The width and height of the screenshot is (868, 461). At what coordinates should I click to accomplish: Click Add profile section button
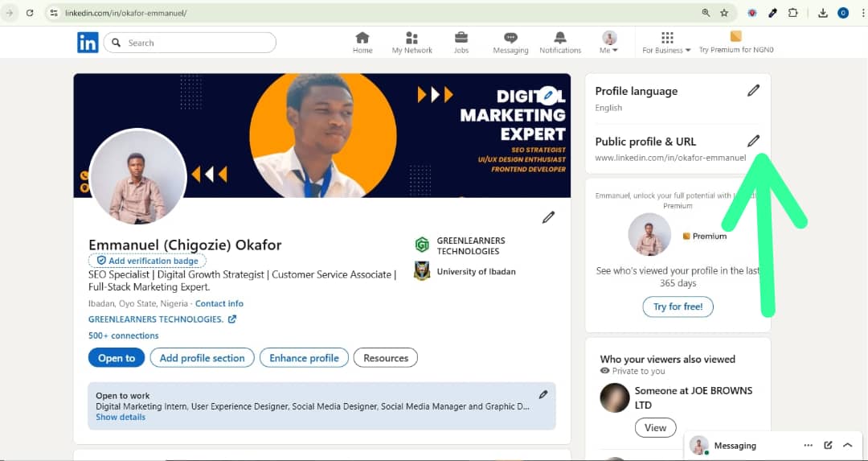coord(202,358)
